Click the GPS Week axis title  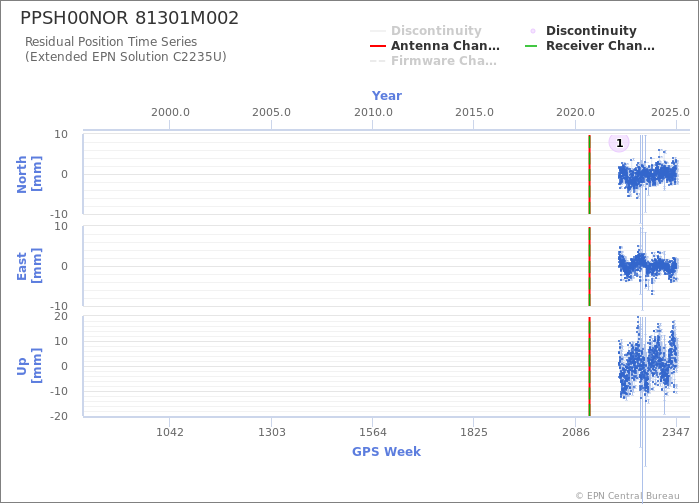tap(387, 451)
